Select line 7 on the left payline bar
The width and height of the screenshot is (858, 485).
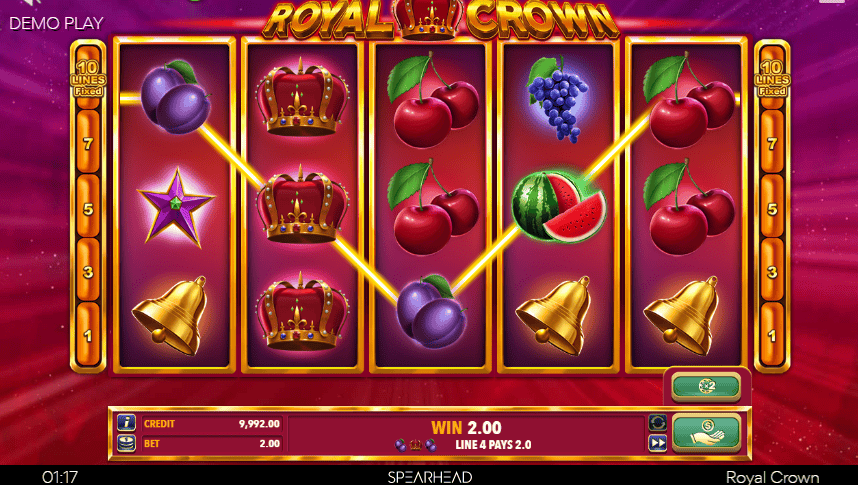click(88, 144)
